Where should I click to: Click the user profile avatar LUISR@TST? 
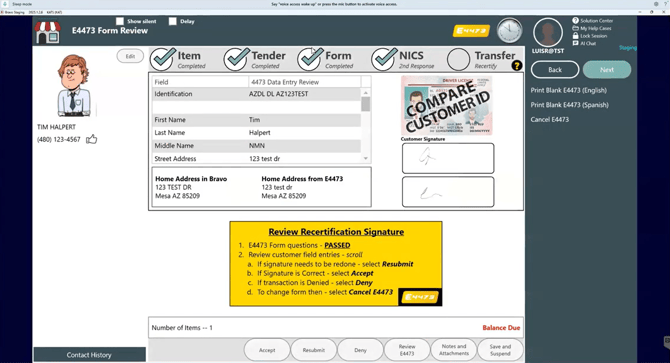548,32
